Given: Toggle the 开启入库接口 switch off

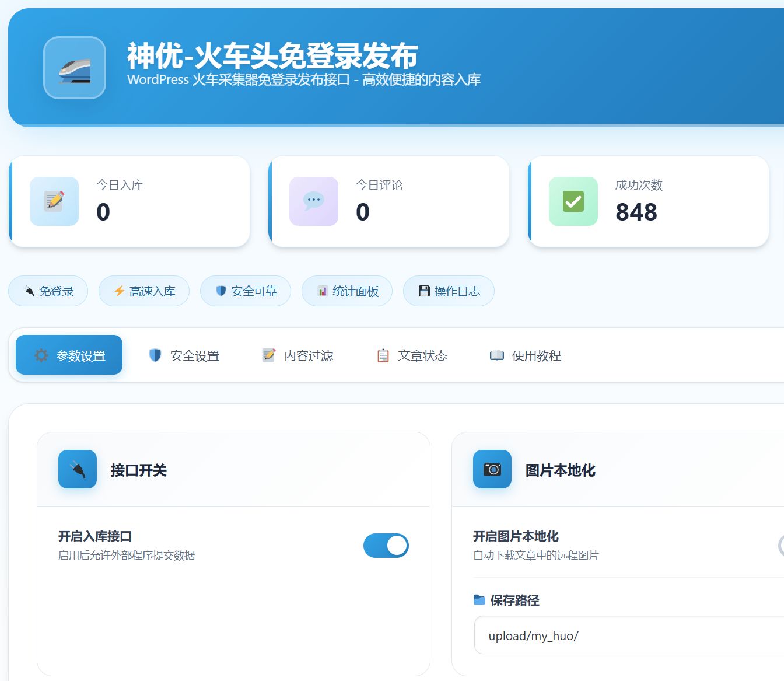Looking at the screenshot, I should click(386, 546).
